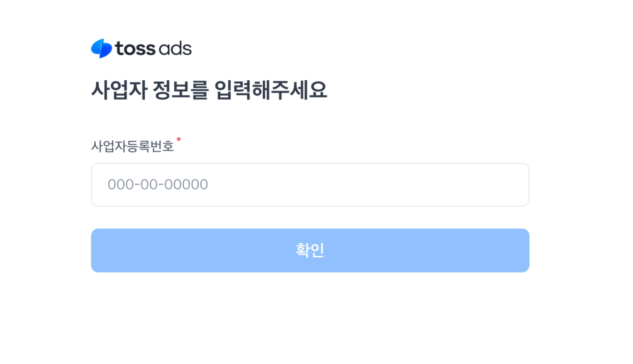Screen dimensions: 633x364
Task: Click the "toss" wordmark text
Action: coord(135,49)
